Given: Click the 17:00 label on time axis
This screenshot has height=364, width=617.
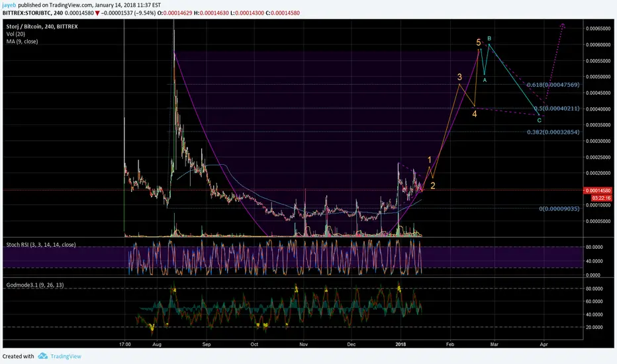Looking at the screenshot, I should [125, 344].
